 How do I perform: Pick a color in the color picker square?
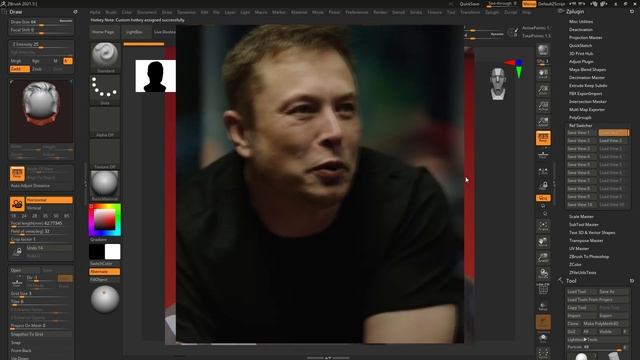(x=105, y=220)
